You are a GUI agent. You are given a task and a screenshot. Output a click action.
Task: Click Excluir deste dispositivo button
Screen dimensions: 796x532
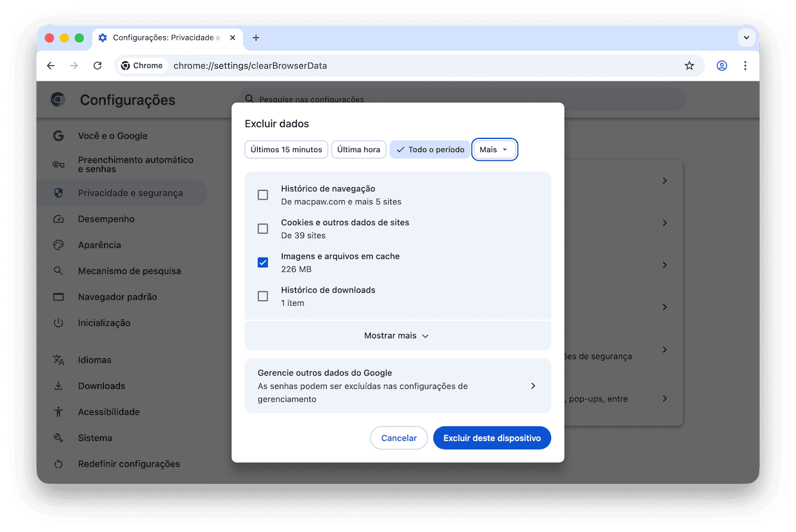(x=492, y=438)
